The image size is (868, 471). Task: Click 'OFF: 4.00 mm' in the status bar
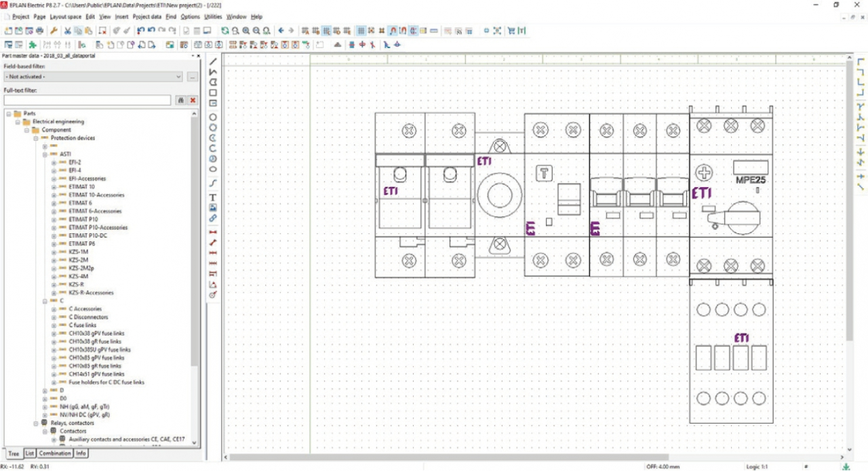pyautogui.click(x=662, y=466)
